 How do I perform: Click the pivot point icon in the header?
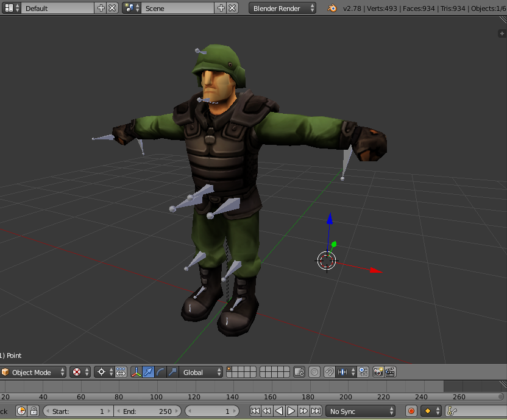tap(100, 372)
